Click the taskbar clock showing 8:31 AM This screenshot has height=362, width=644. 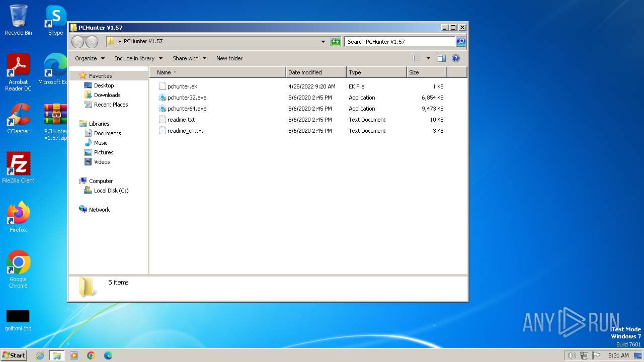(x=618, y=355)
